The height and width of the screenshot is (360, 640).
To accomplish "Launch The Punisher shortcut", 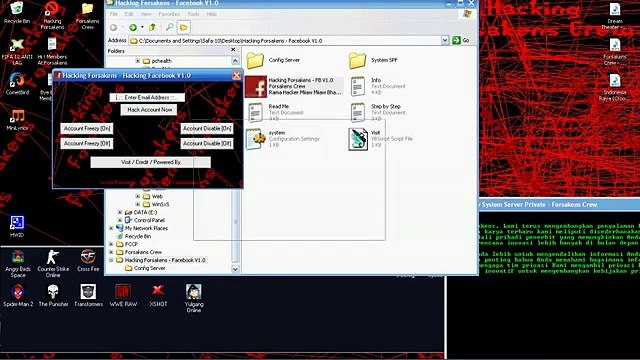I will point(53,296).
